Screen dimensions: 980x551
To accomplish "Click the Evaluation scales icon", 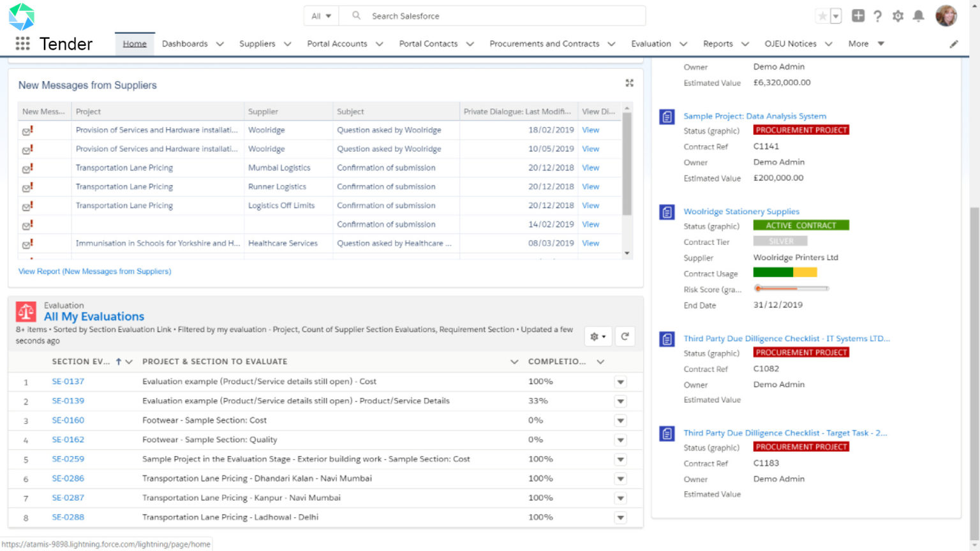I will (x=26, y=311).
